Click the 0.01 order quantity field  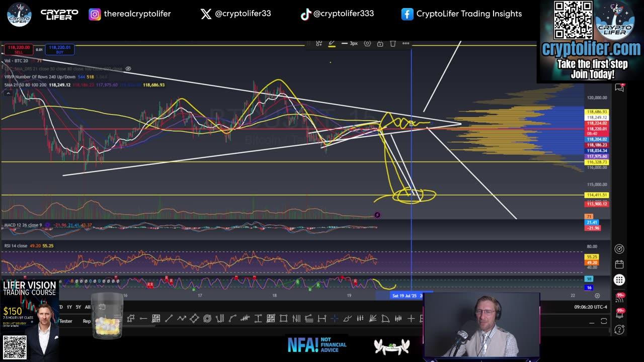[x=39, y=50]
